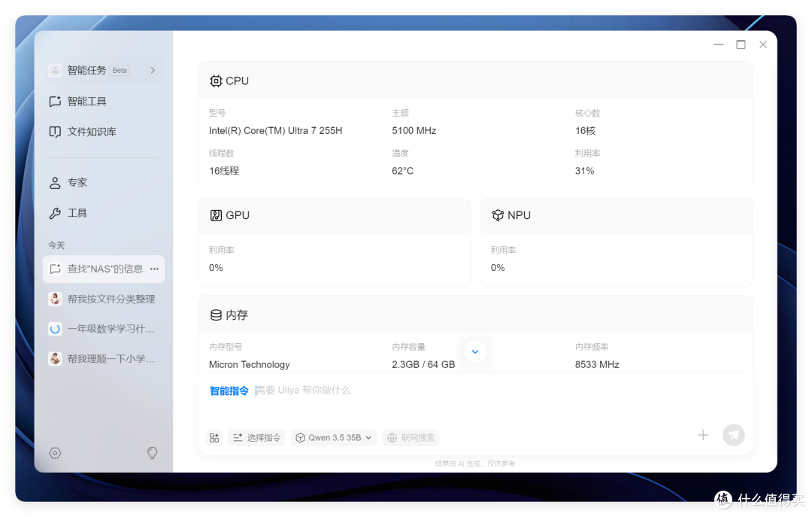Image resolution: width=812 pixels, height=517 pixels.
Task: Click the 2.3GB / 64 GB memory capacity
Action: click(x=423, y=364)
